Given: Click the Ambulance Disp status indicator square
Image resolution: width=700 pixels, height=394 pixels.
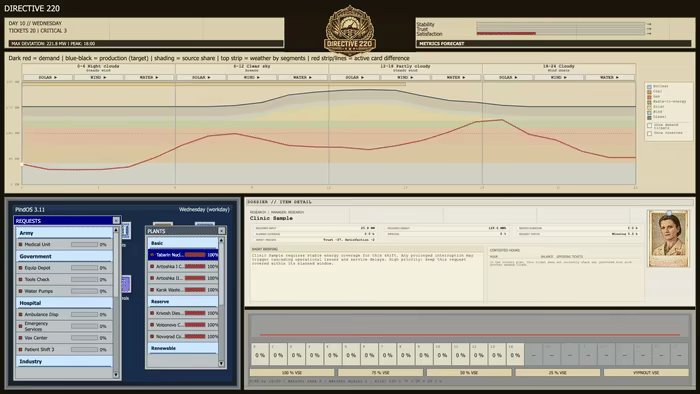Looking at the screenshot, I should [x=20, y=315].
